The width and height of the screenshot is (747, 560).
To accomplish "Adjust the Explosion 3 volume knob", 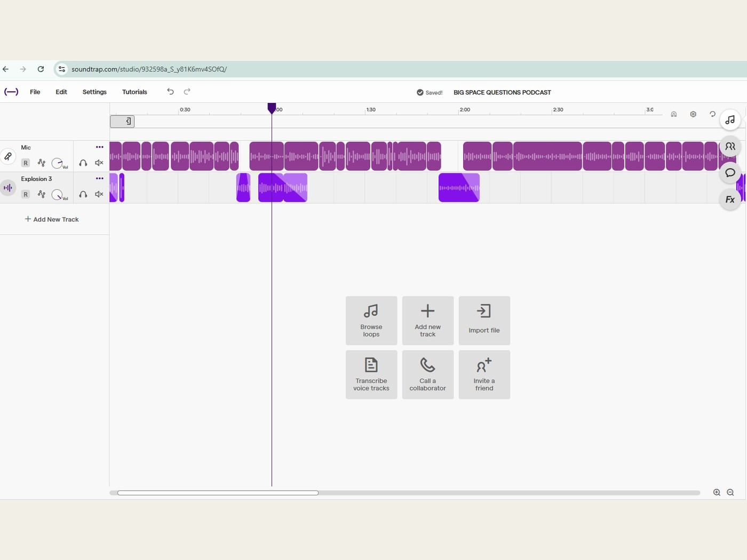I will (57, 194).
